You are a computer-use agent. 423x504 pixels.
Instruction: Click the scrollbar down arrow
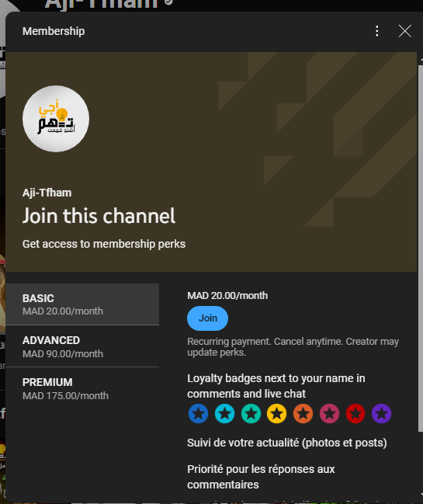421,495
